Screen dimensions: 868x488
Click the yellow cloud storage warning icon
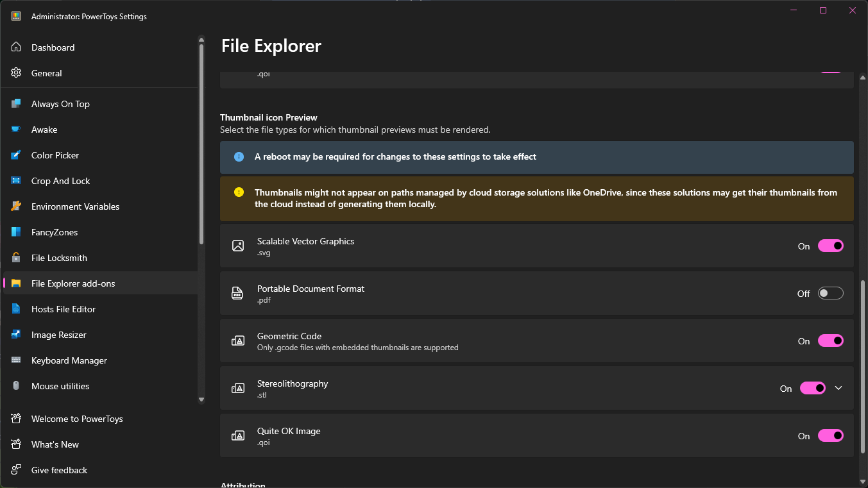coord(239,192)
